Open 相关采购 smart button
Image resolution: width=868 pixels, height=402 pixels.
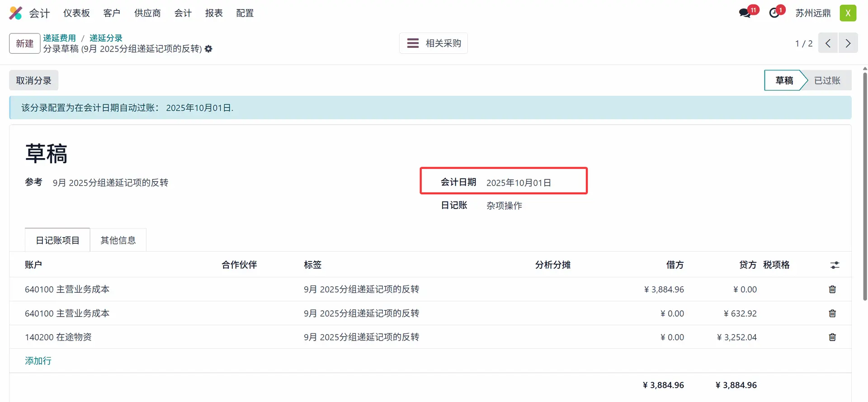point(434,43)
